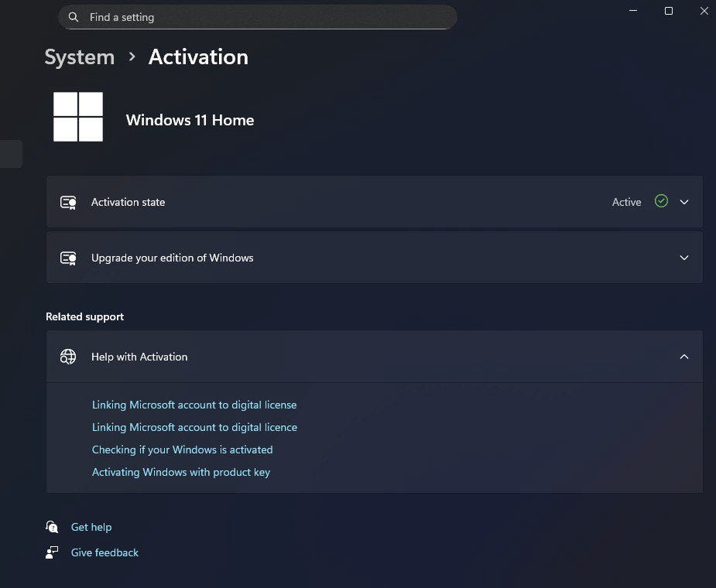Click the Upgrade edition certificate icon

(x=68, y=258)
